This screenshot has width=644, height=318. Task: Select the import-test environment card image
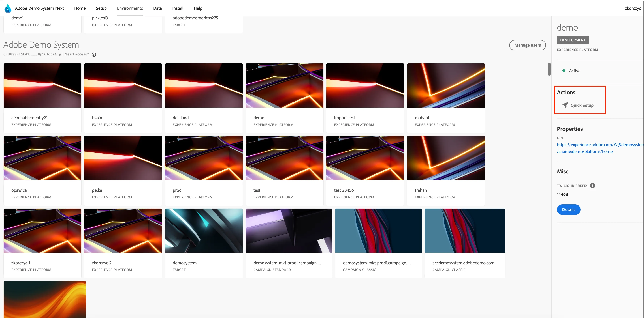tap(365, 85)
